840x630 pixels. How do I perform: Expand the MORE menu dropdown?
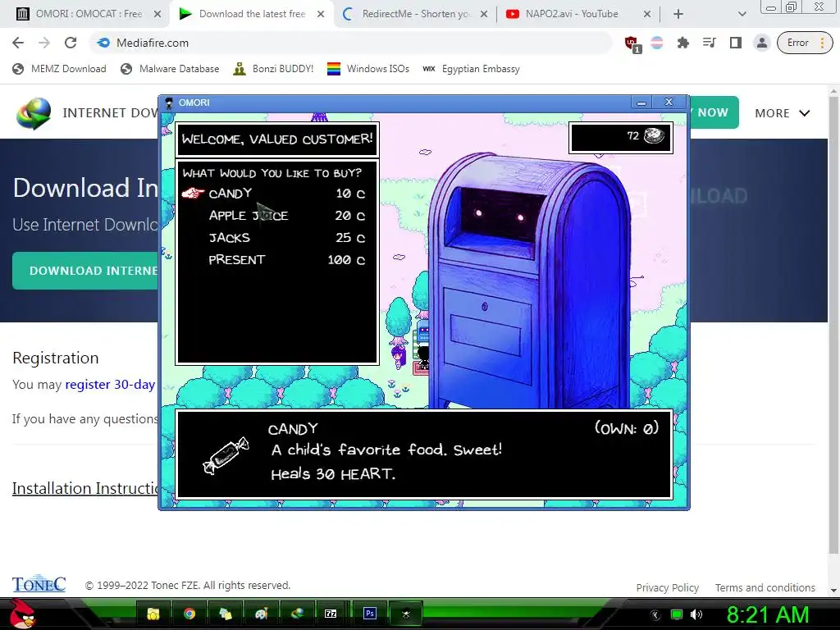pos(782,113)
